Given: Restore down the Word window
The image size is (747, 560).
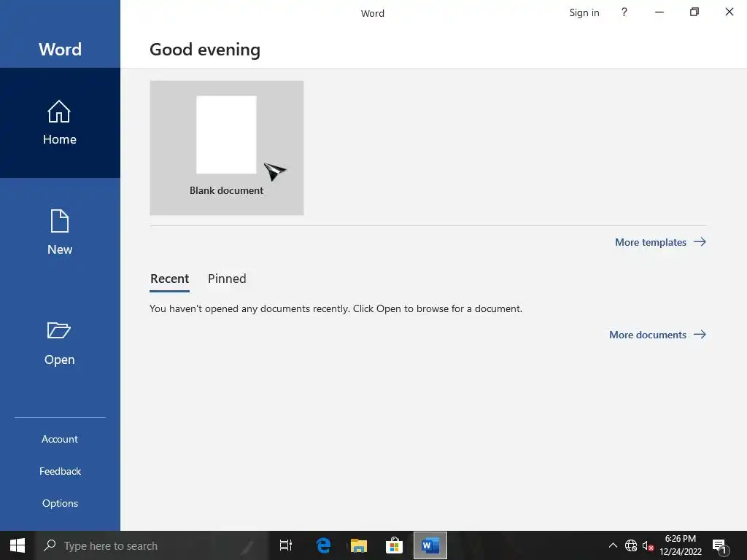Looking at the screenshot, I should click(694, 12).
